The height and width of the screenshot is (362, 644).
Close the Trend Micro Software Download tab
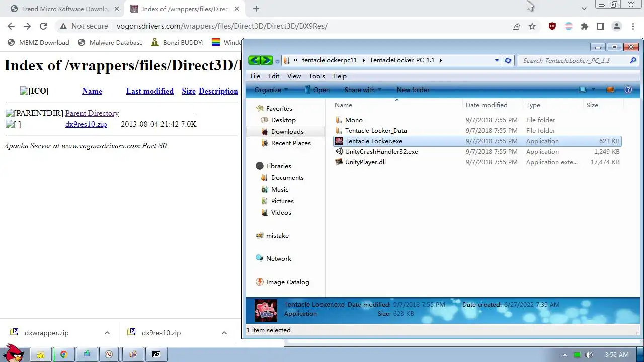click(117, 9)
